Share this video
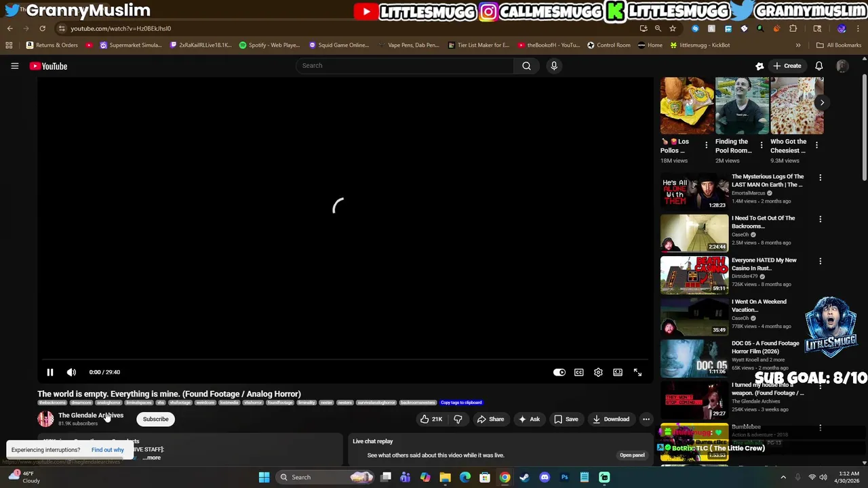 click(490, 419)
